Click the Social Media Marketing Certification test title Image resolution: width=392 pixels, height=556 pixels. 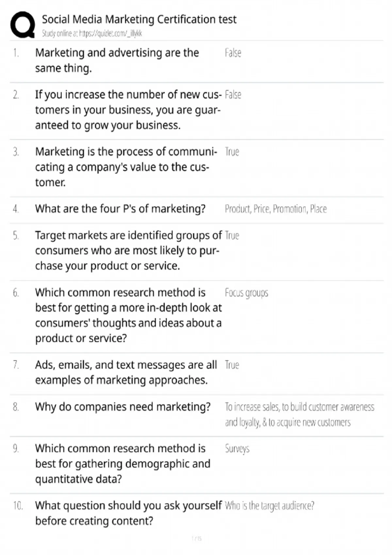(139, 20)
